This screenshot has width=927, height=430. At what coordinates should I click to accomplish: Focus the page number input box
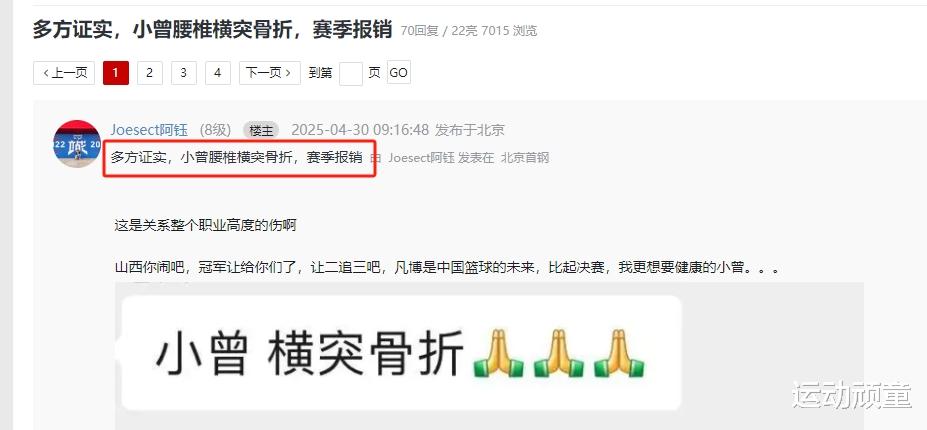[x=351, y=73]
